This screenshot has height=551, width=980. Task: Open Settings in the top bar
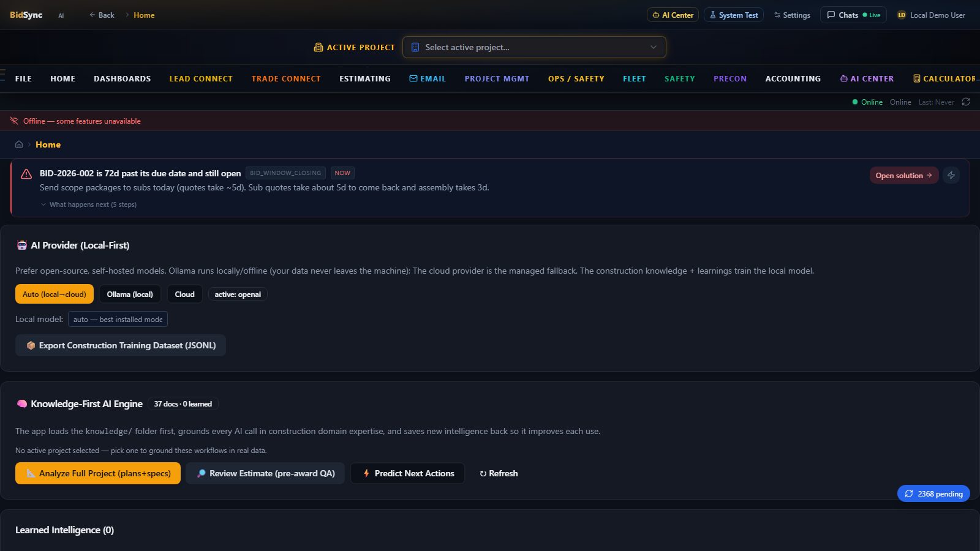coord(791,15)
